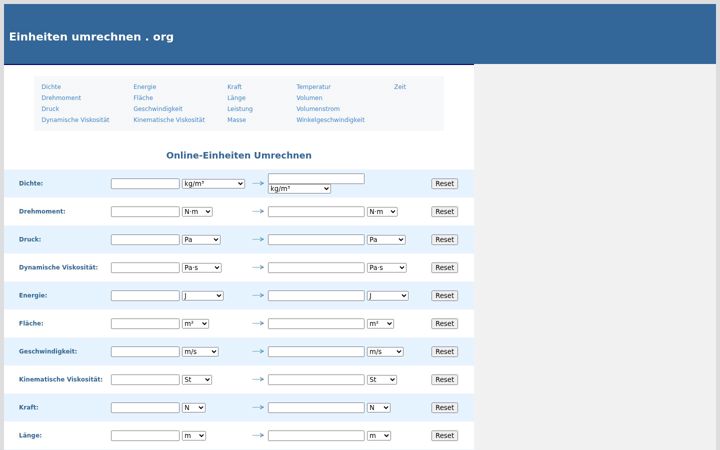Focus the Dichte input value field
Screen dimensions: 720x450
point(145,184)
